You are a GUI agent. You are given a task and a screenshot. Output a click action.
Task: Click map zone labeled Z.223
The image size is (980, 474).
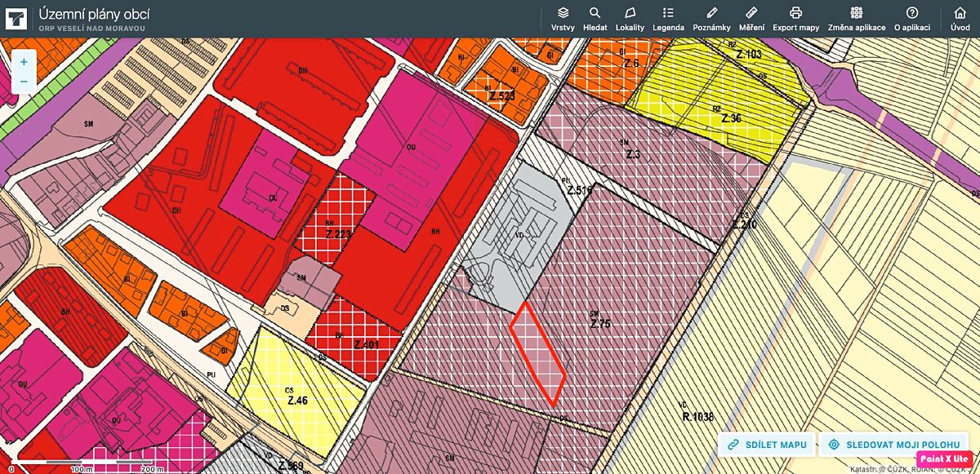click(338, 234)
